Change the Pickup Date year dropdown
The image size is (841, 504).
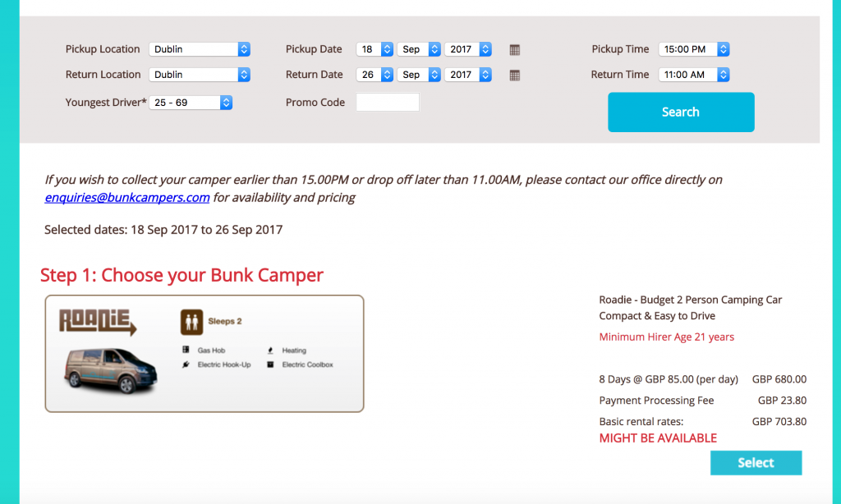pyautogui.click(x=467, y=49)
